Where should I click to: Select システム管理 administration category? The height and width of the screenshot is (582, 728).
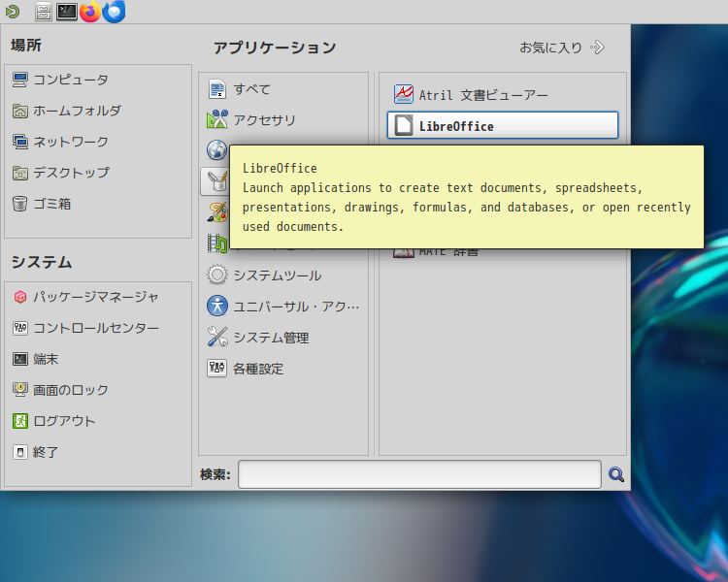257,337
